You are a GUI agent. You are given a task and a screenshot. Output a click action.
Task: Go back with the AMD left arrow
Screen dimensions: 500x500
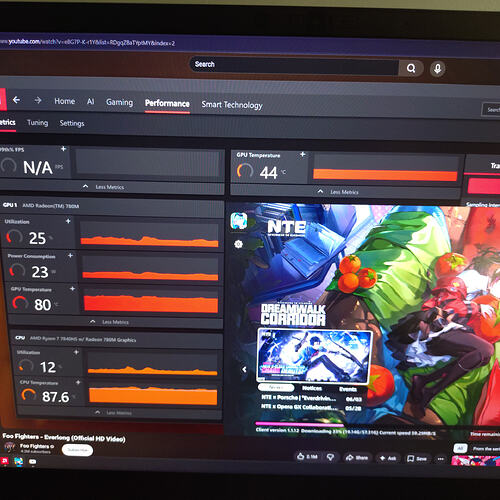pos(16,100)
